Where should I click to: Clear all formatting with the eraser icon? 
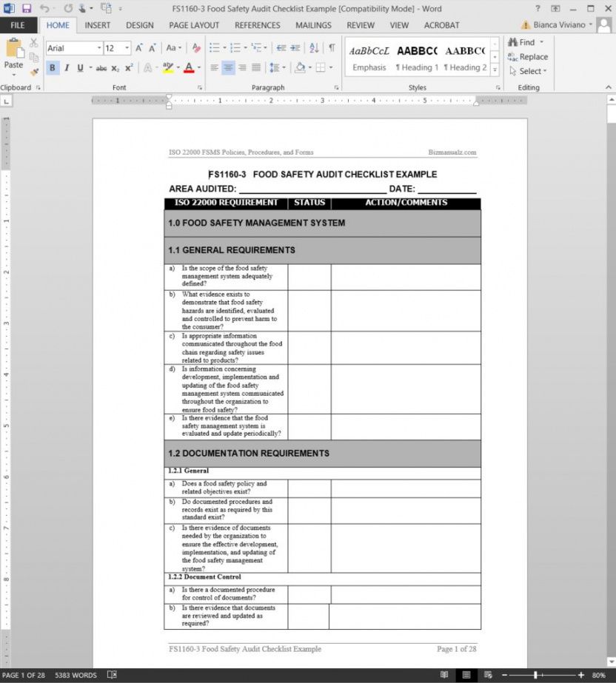tap(195, 49)
